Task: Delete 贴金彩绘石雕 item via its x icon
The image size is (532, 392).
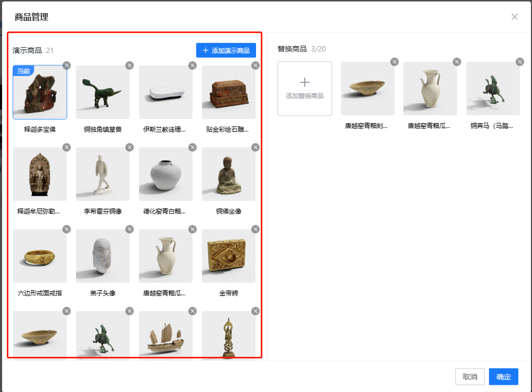Action: (256, 66)
